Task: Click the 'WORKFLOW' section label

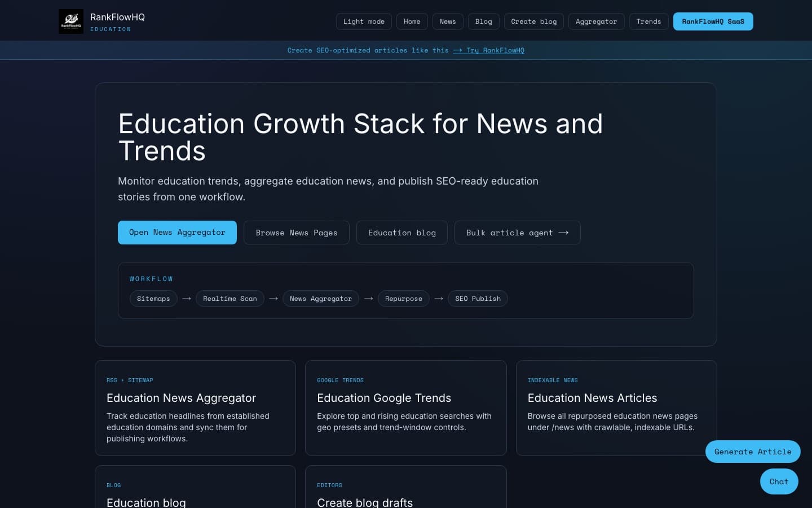Action: (151, 279)
